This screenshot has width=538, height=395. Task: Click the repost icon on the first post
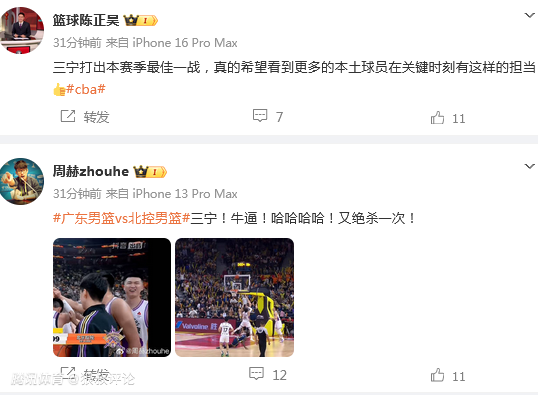(68, 116)
